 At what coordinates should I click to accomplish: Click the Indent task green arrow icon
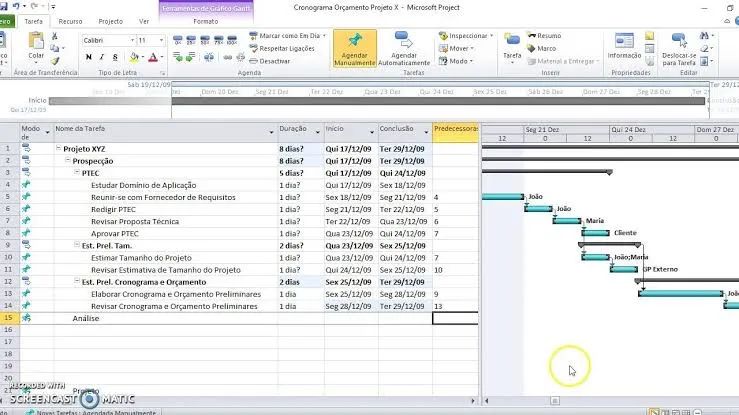coord(191,57)
